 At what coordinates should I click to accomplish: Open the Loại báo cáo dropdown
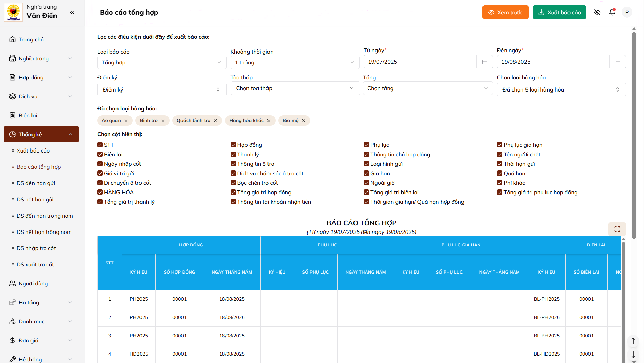tap(162, 62)
